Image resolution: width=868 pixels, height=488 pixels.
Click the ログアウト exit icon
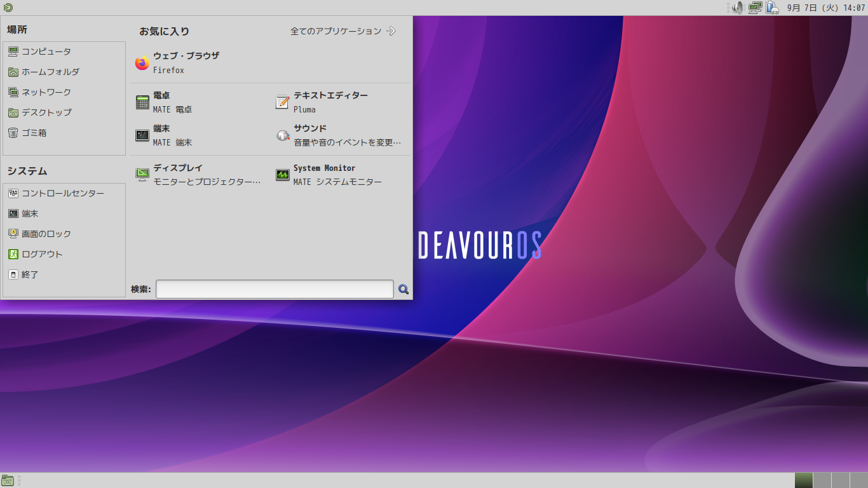pos(13,254)
